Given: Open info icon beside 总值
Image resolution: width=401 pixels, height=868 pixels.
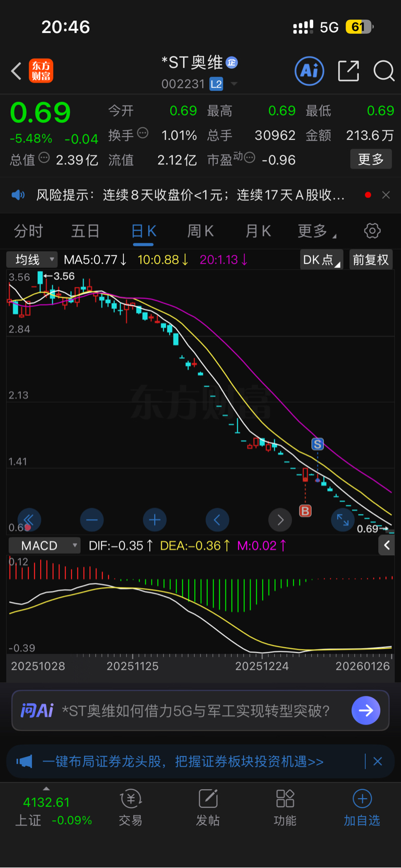Looking at the screenshot, I should (44, 158).
